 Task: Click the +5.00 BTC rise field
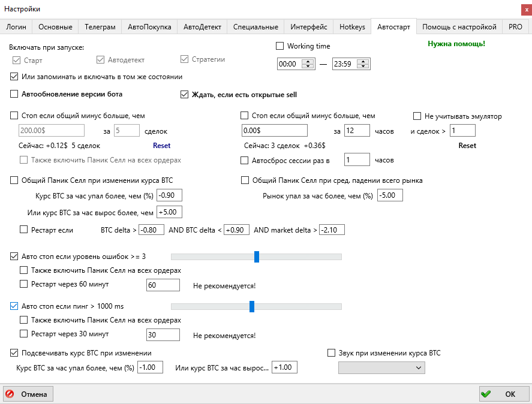(x=169, y=212)
